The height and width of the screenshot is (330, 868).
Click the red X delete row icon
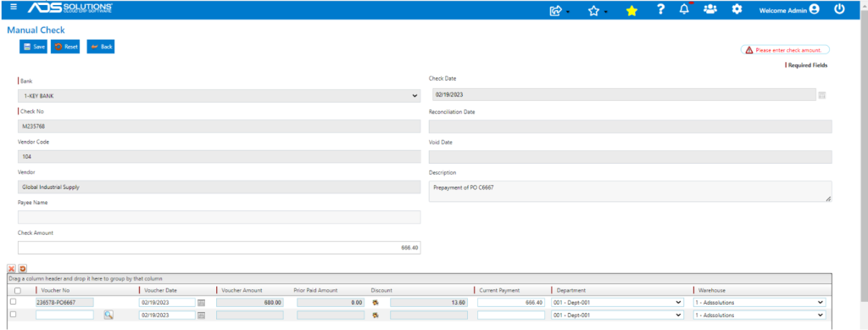pos(11,268)
